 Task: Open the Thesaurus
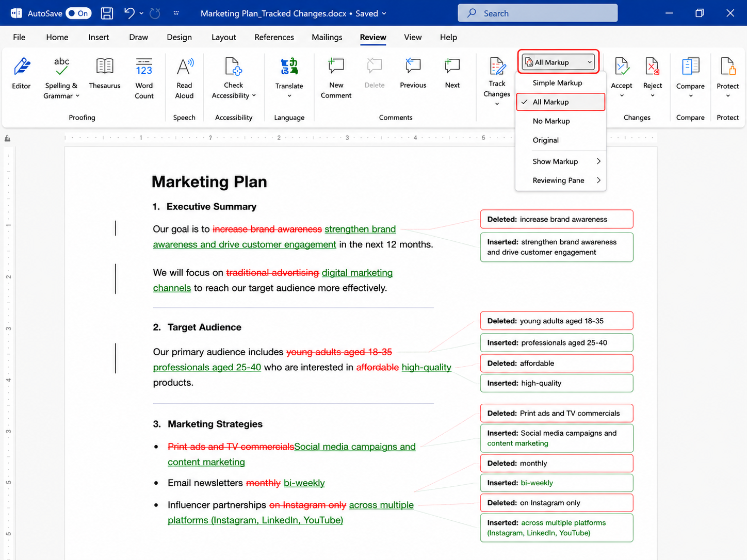point(105,74)
